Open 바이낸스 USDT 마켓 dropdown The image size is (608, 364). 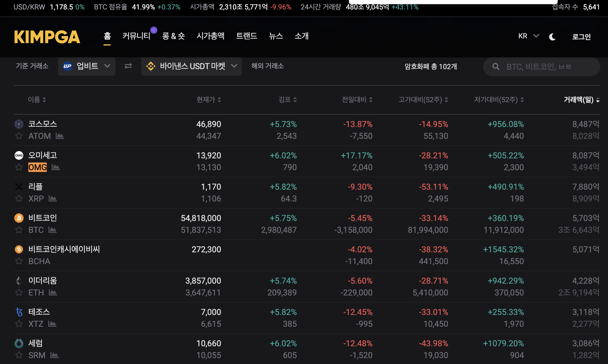click(192, 66)
